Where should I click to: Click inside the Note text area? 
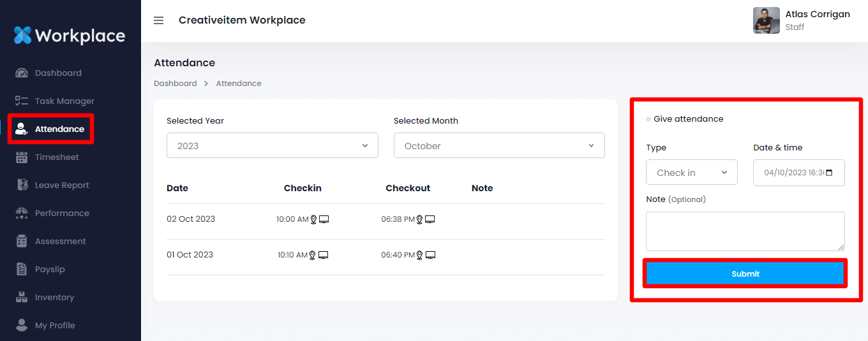pyautogui.click(x=745, y=231)
